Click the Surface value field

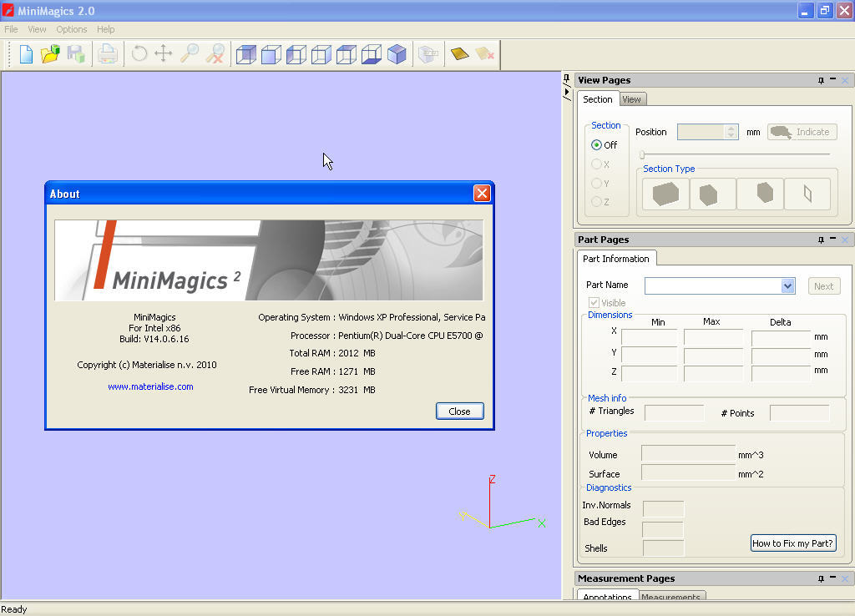point(688,472)
